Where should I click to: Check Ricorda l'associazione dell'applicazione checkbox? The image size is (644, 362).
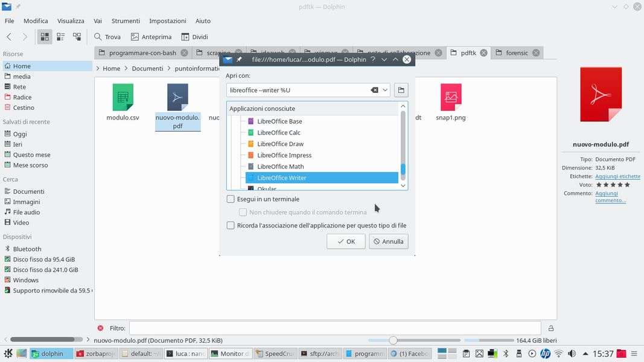tap(231, 225)
